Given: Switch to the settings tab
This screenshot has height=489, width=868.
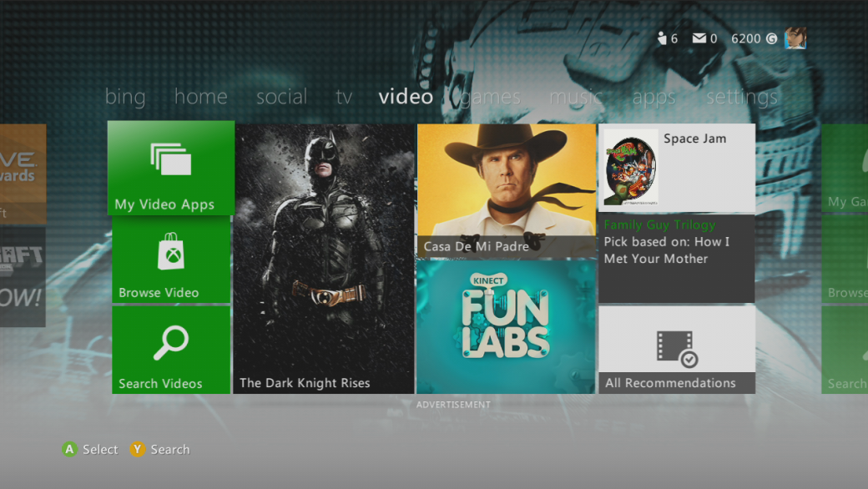Looking at the screenshot, I should [742, 98].
